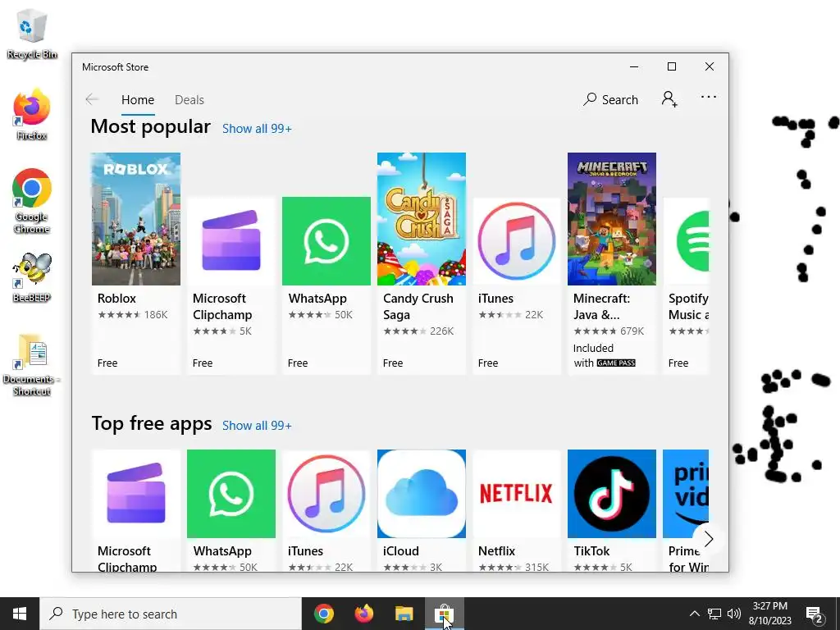Open the volume tray icon
The height and width of the screenshot is (630, 840).
pyautogui.click(x=734, y=614)
